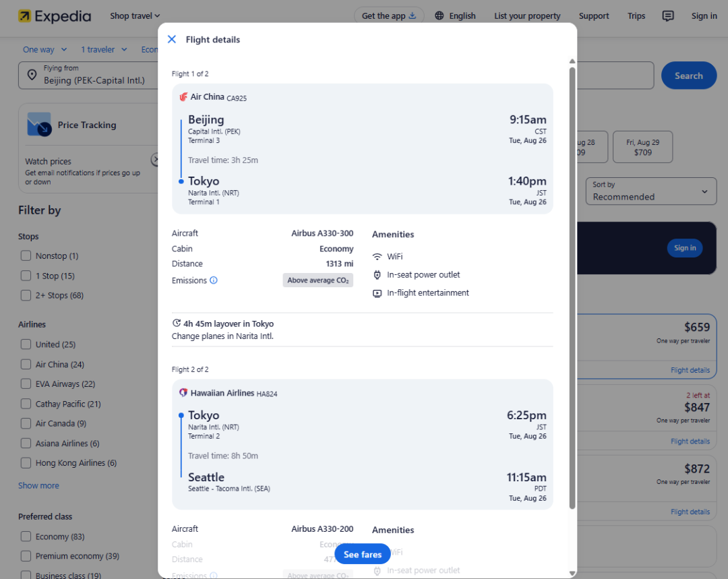Click the dialog scrollbar thumb
The height and width of the screenshot is (579, 728).
[x=572, y=288]
